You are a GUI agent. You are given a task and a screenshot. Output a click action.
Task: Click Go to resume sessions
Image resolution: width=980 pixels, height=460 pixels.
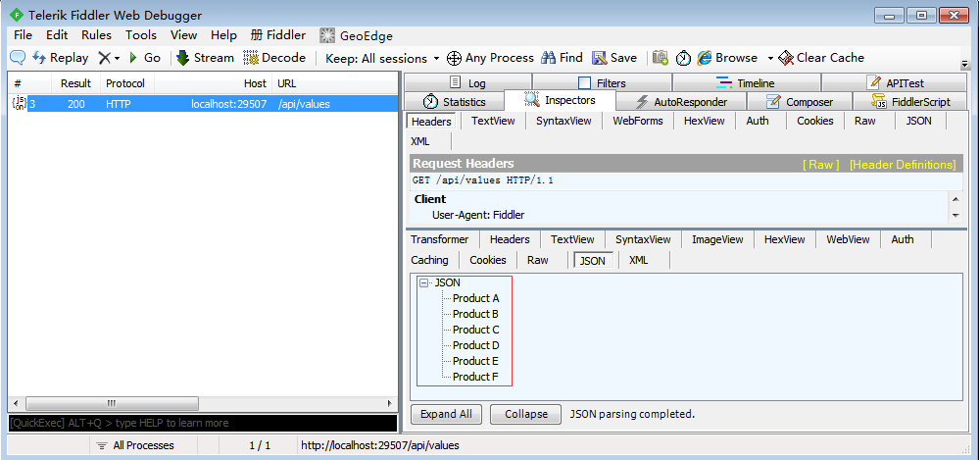point(145,58)
